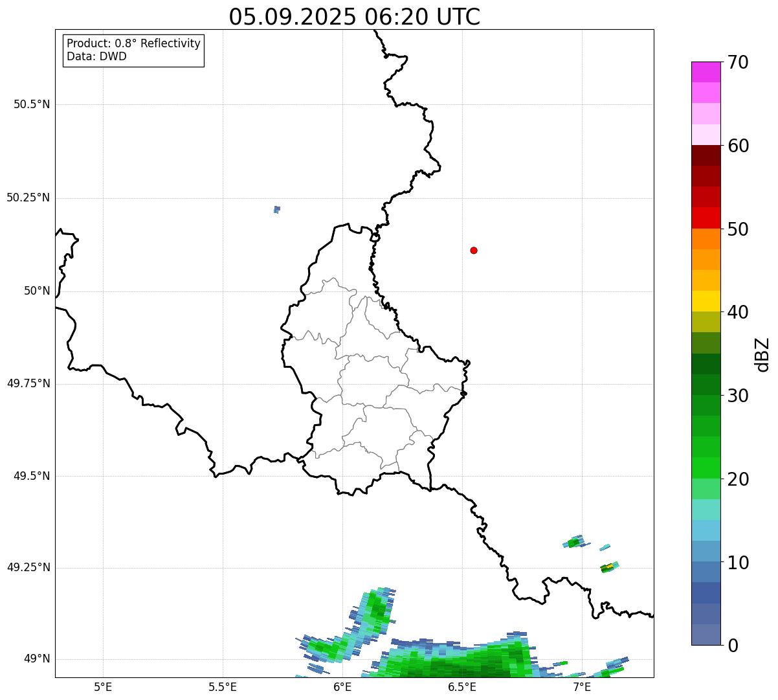Click the colorbar "20" tick label
Viewport: 778px width, 700px height.
click(x=738, y=479)
